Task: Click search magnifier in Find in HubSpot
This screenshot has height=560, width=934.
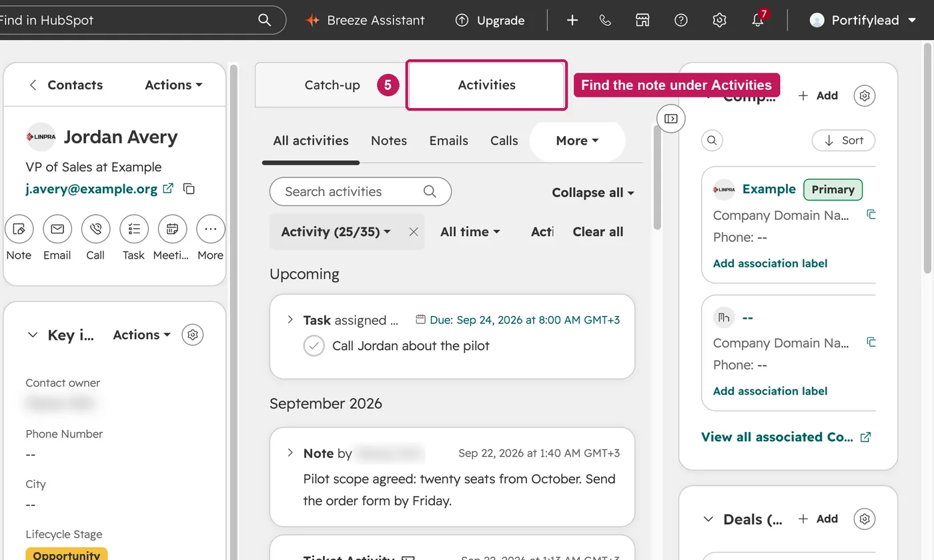Action: (265, 20)
